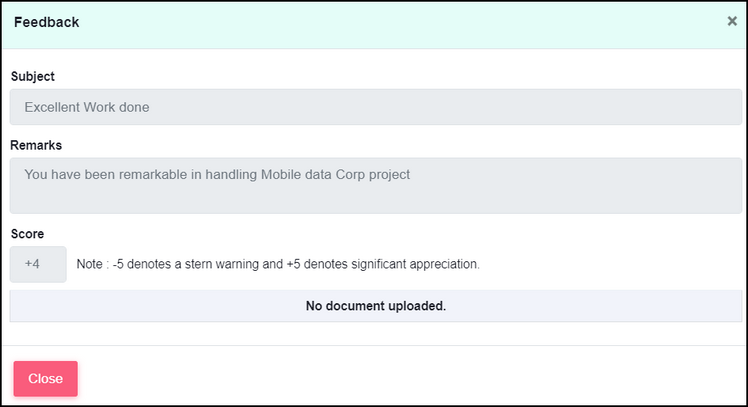748x407 pixels.
Task: Click the Score field showing +4
Action: (38, 265)
